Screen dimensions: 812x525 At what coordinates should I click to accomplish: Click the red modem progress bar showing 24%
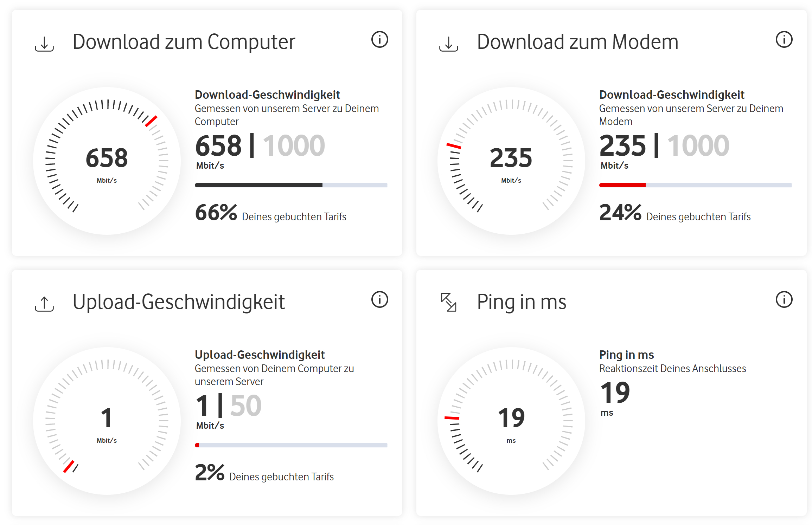(x=622, y=184)
